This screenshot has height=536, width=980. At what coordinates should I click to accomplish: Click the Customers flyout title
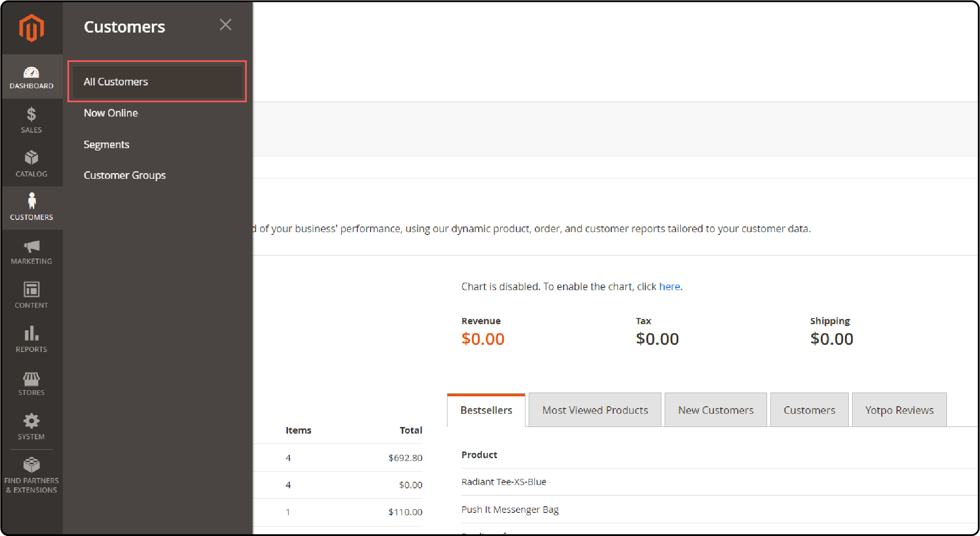(125, 27)
